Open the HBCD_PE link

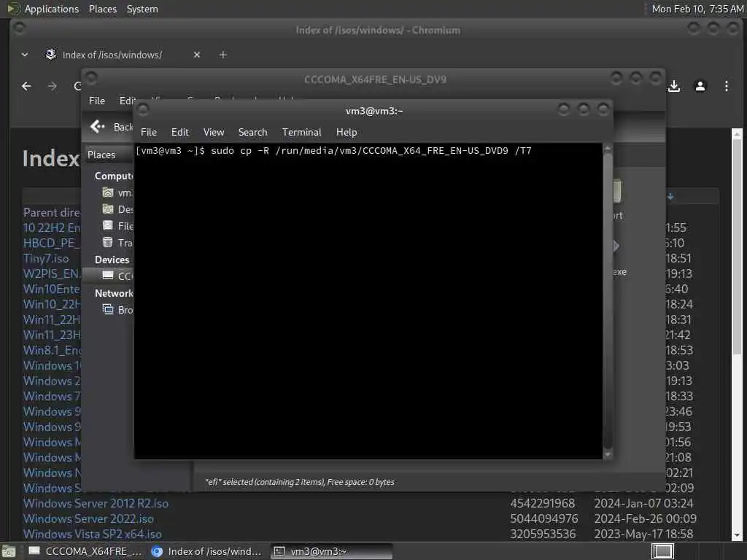point(52,243)
